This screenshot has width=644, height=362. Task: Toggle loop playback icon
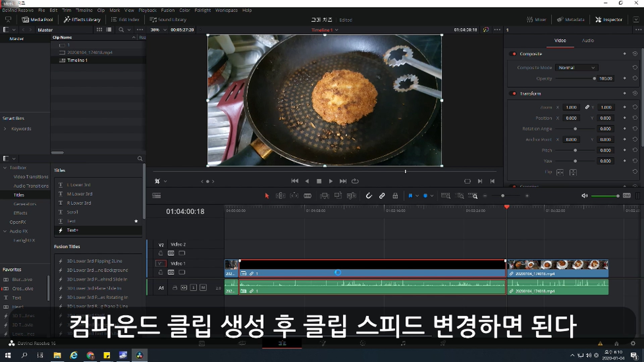pos(355,181)
